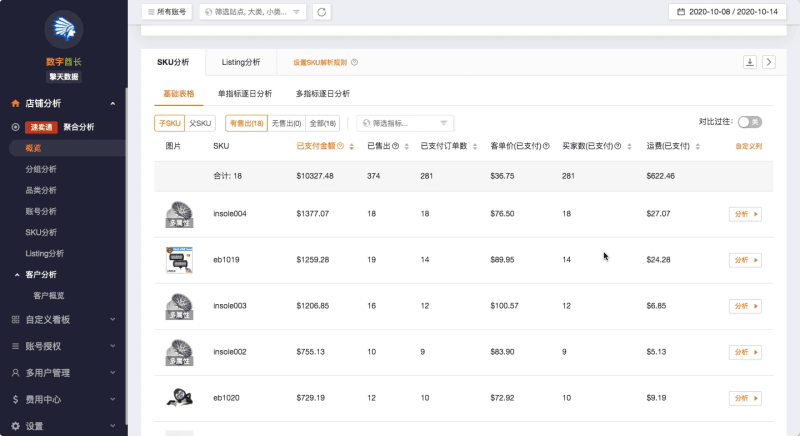Sort by 已支付金额 using its sort arrows

click(352, 146)
